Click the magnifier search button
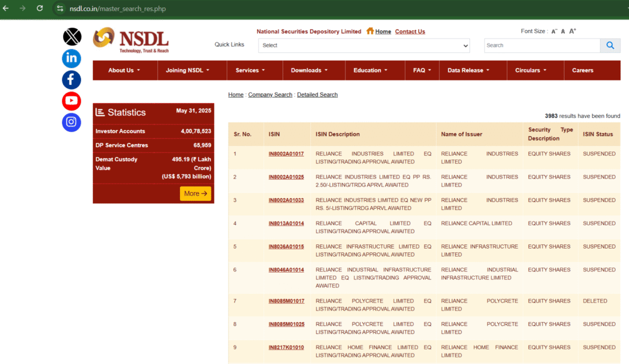Viewport: 629px width, 364px height. click(610, 45)
